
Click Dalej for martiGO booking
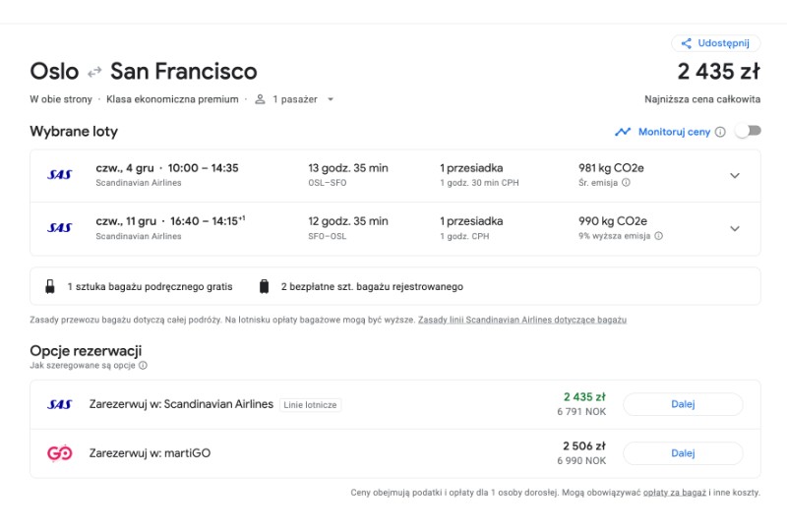(683, 453)
